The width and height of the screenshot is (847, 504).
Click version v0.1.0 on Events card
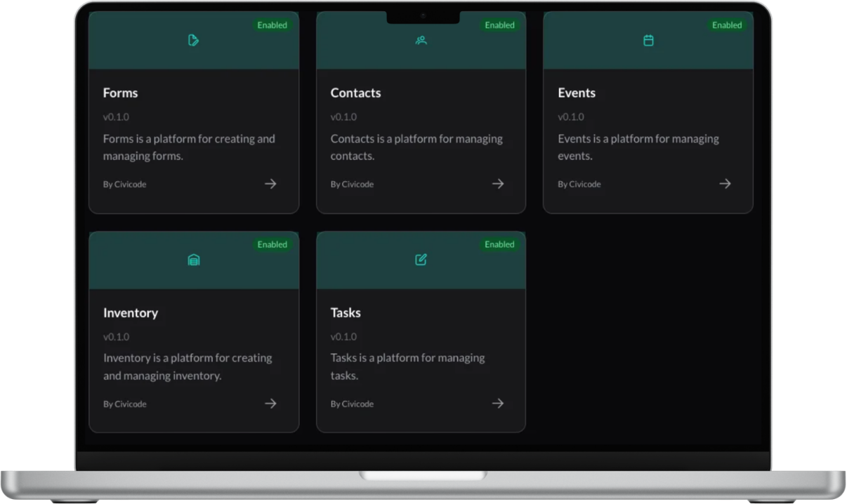[571, 117]
